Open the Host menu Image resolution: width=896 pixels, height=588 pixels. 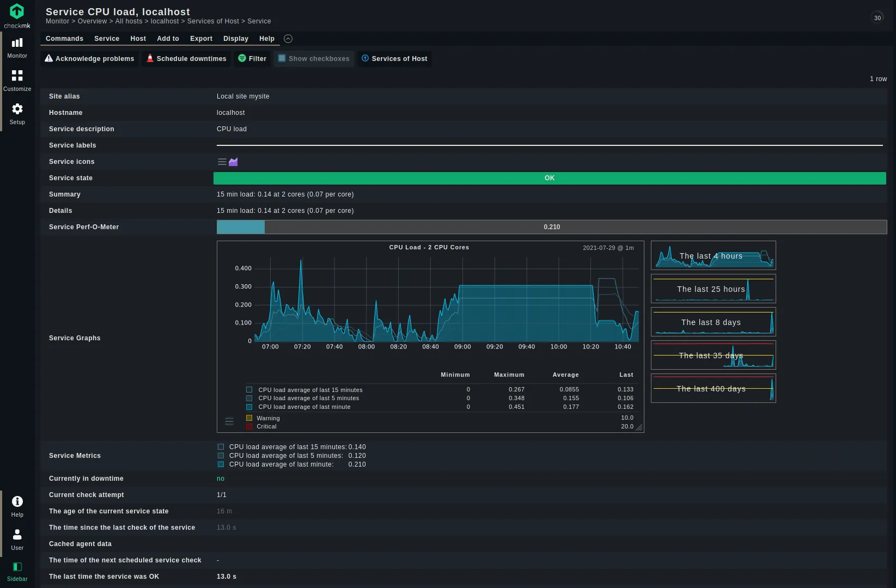pyautogui.click(x=138, y=39)
